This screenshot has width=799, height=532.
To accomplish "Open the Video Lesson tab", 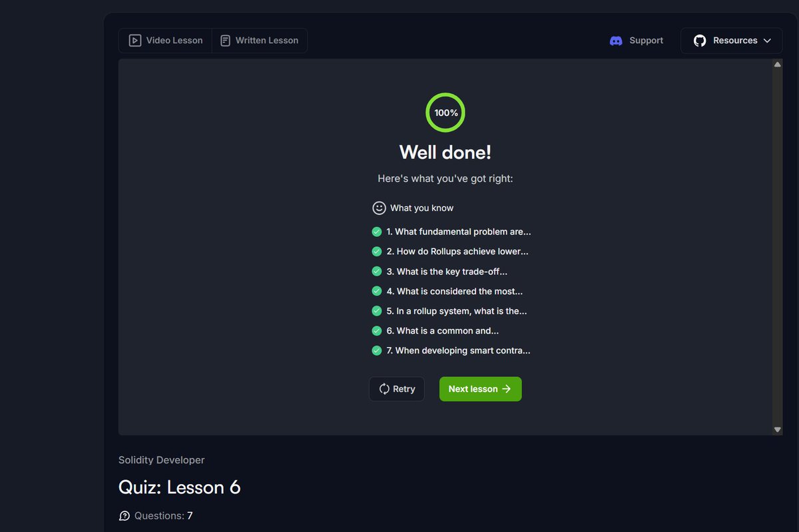I will [x=165, y=41].
